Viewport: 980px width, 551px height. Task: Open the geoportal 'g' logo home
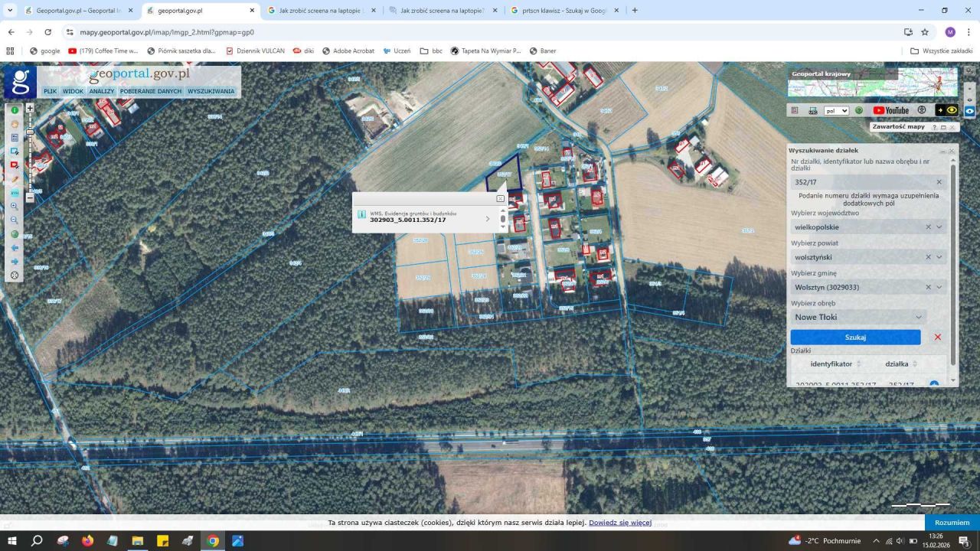tap(20, 82)
